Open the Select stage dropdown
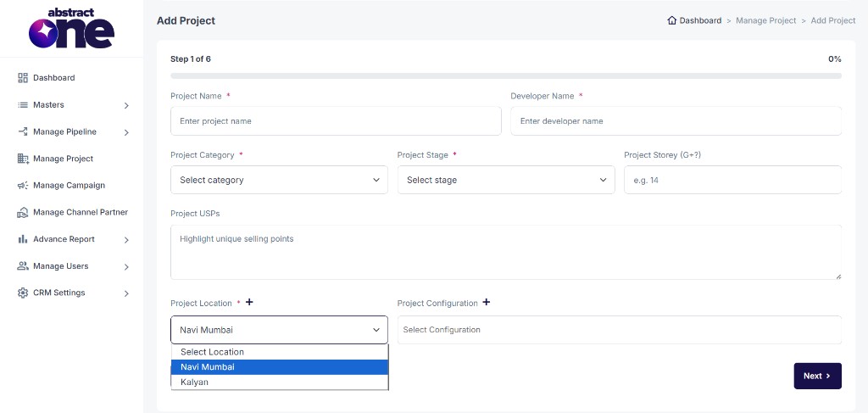Screen dimensions: 868x413 [506, 180]
